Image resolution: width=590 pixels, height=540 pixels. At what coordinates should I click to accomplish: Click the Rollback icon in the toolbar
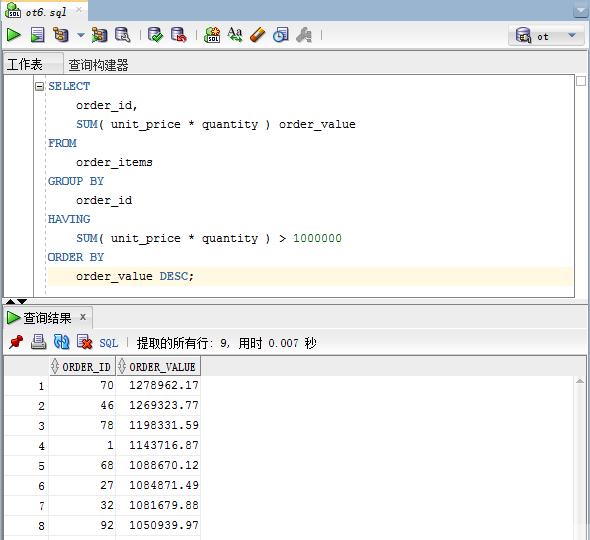(x=178, y=35)
